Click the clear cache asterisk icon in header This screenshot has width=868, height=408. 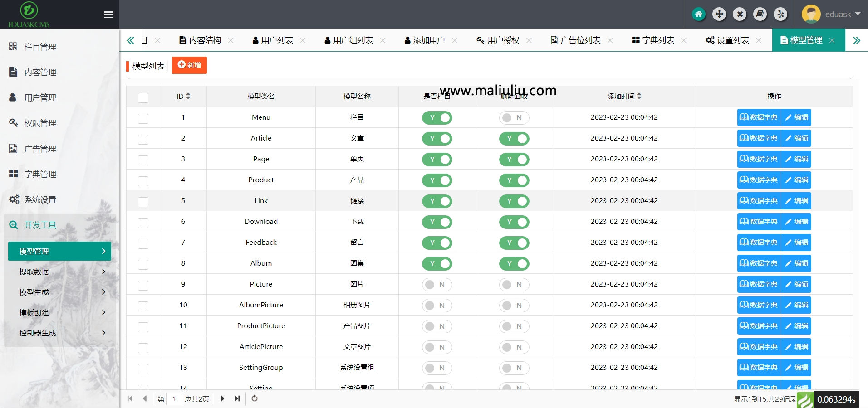(780, 14)
